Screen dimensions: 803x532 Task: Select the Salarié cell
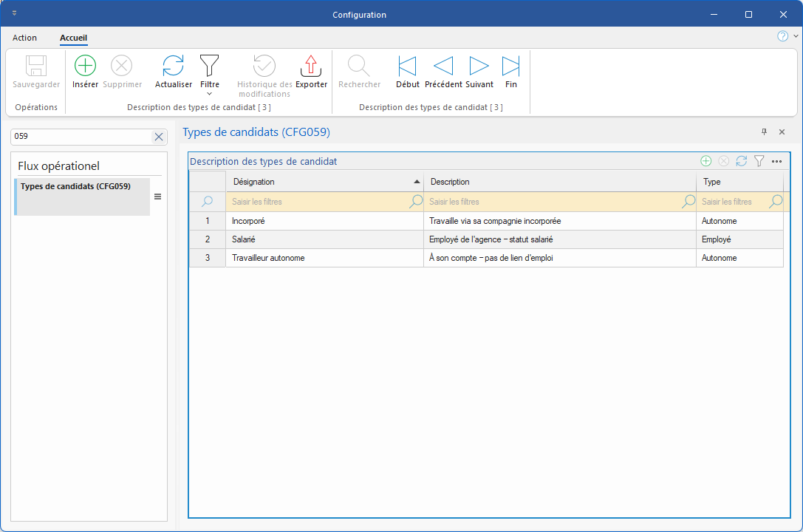(325, 239)
